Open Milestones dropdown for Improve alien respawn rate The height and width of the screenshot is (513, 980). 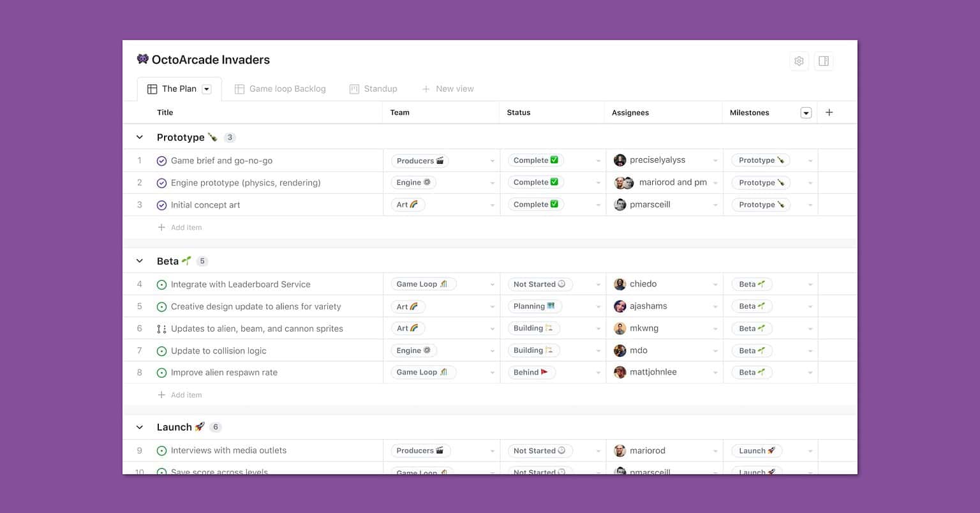[810, 373]
